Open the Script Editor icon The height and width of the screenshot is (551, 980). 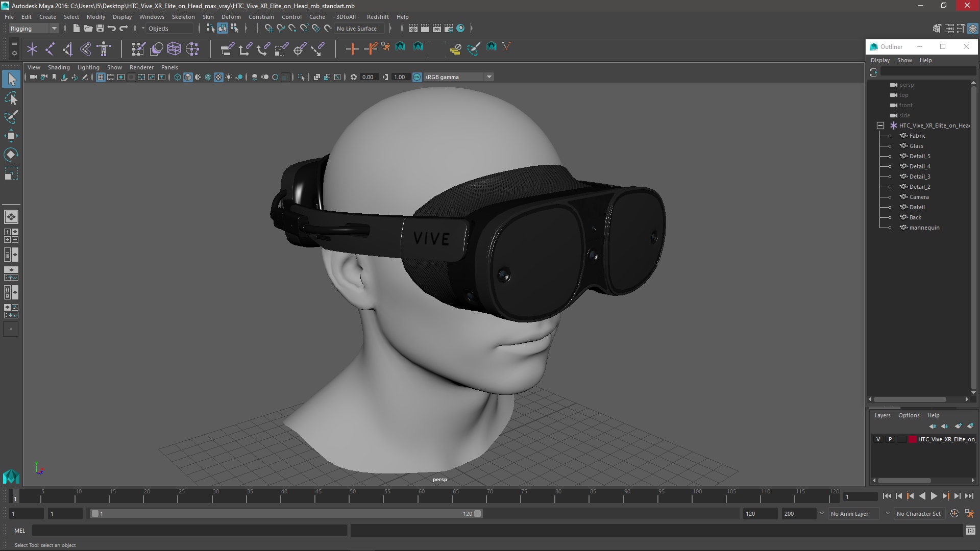[x=971, y=531]
